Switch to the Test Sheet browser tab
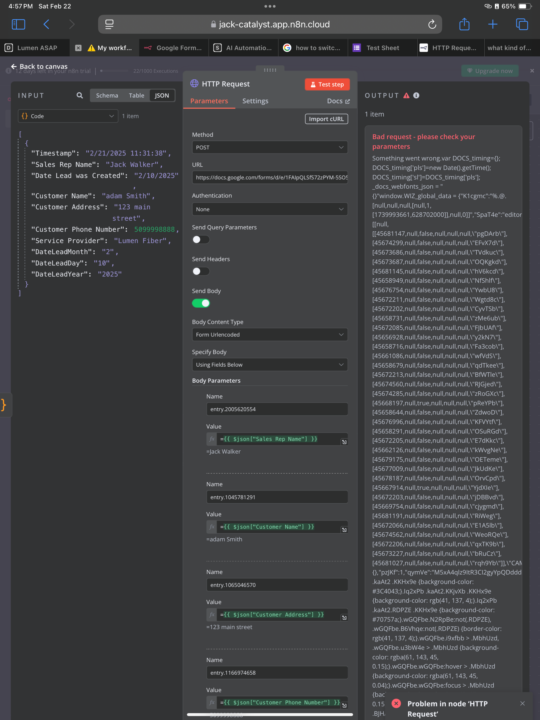The height and width of the screenshot is (720, 540). (x=382, y=48)
